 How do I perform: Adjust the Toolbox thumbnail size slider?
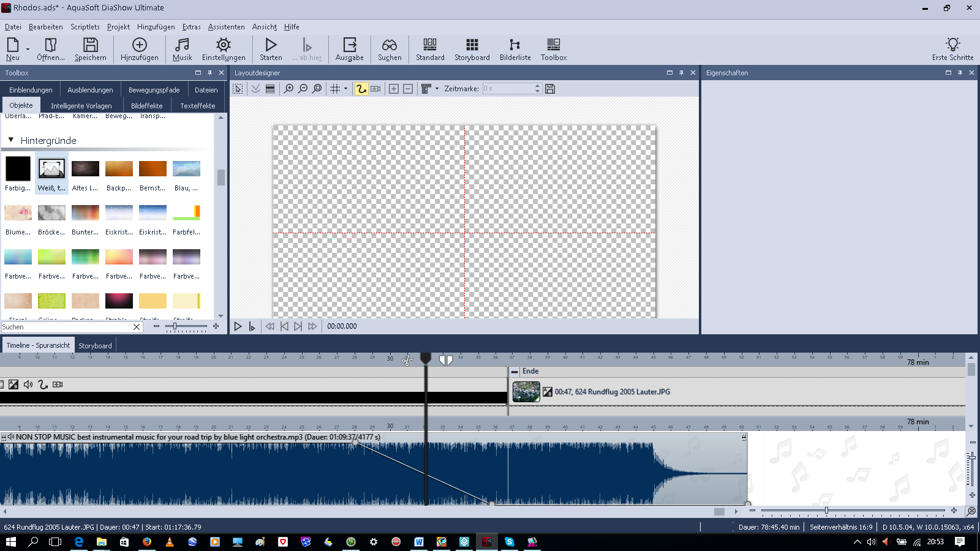175,326
